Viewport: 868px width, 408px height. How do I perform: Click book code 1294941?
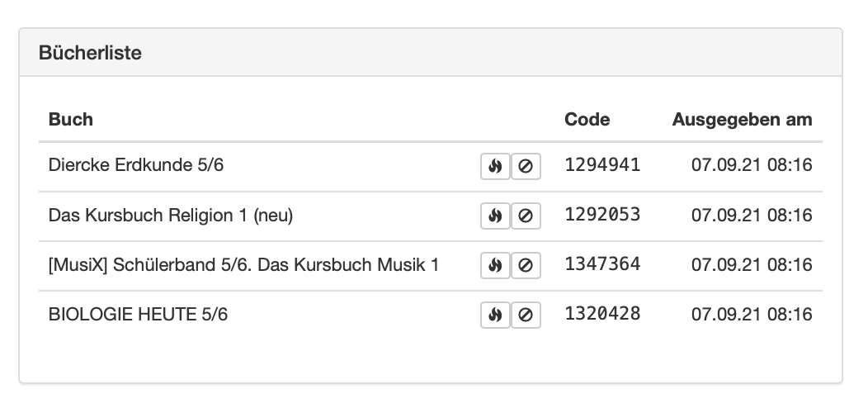tap(602, 165)
